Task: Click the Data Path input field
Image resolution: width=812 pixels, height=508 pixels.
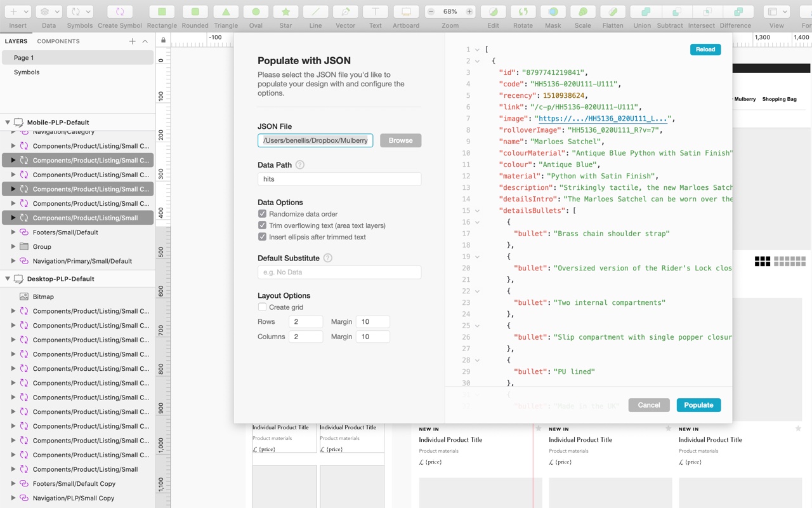Action: [339, 179]
